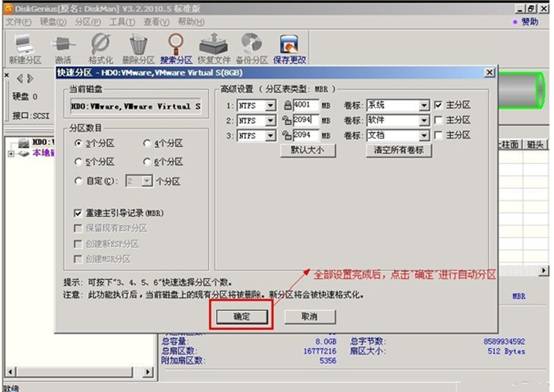Open the custom partition count dropdown

pyautogui.click(x=147, y=181)
